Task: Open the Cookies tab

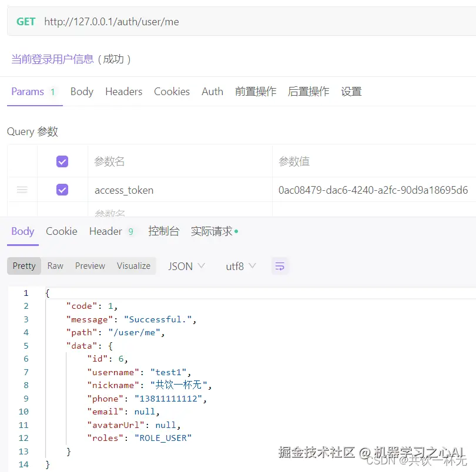Action: (172, 92)
